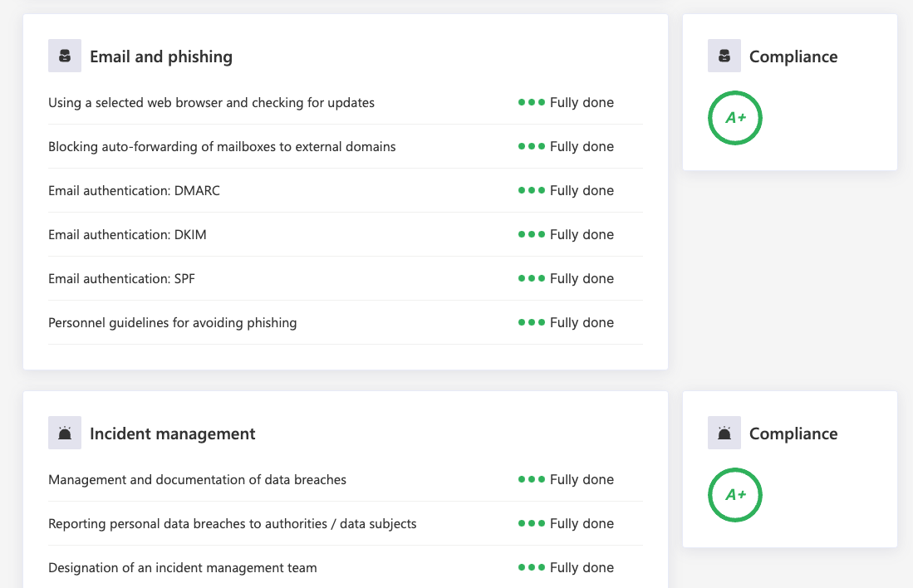The height and width of the screenshot is (588, 913).
Task: Open 'Management and documentation of data breaches'
Action: point(198,480)
